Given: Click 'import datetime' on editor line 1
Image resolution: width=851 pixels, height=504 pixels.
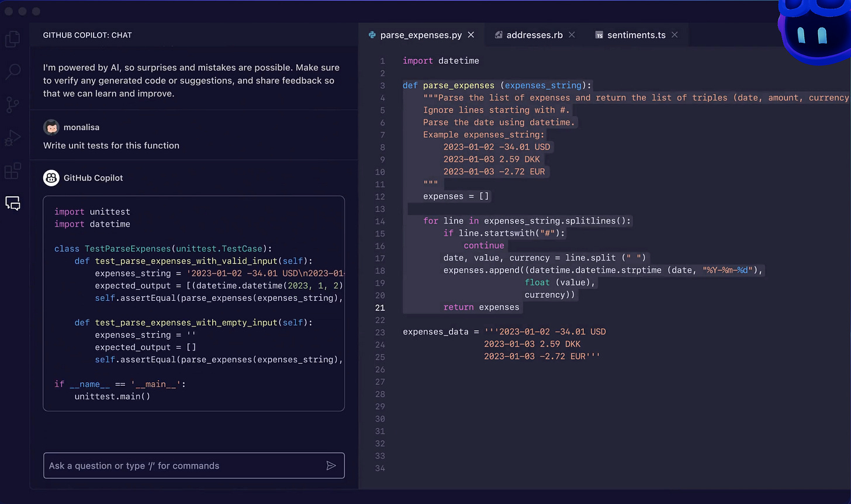Looking at the screenshot, I should pos(441,61).
